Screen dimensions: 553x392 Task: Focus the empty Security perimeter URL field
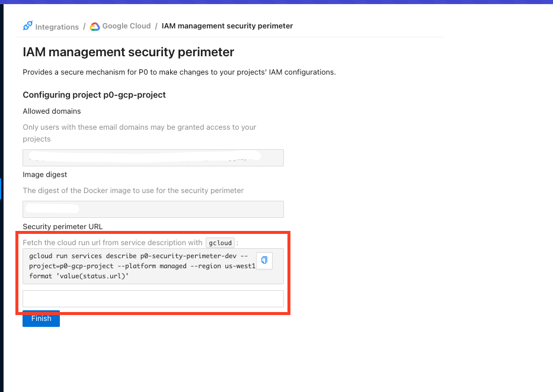point(153,299)
